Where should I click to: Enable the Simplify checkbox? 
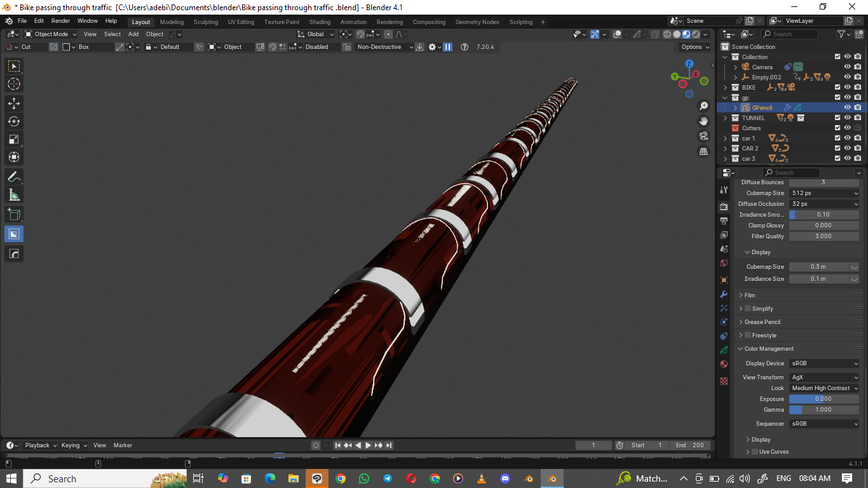748,308
